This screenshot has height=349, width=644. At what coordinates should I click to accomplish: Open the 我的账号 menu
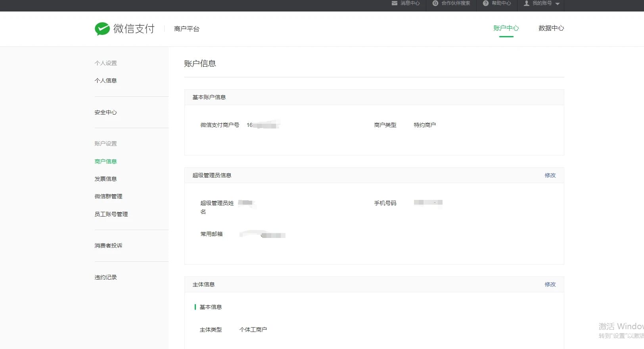point(542,3)
